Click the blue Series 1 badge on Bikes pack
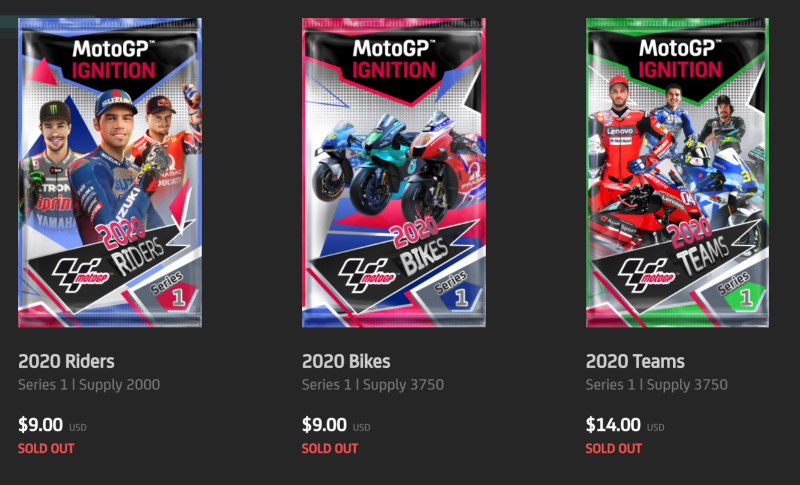This screenshot has width=800, height=485. 460,297
